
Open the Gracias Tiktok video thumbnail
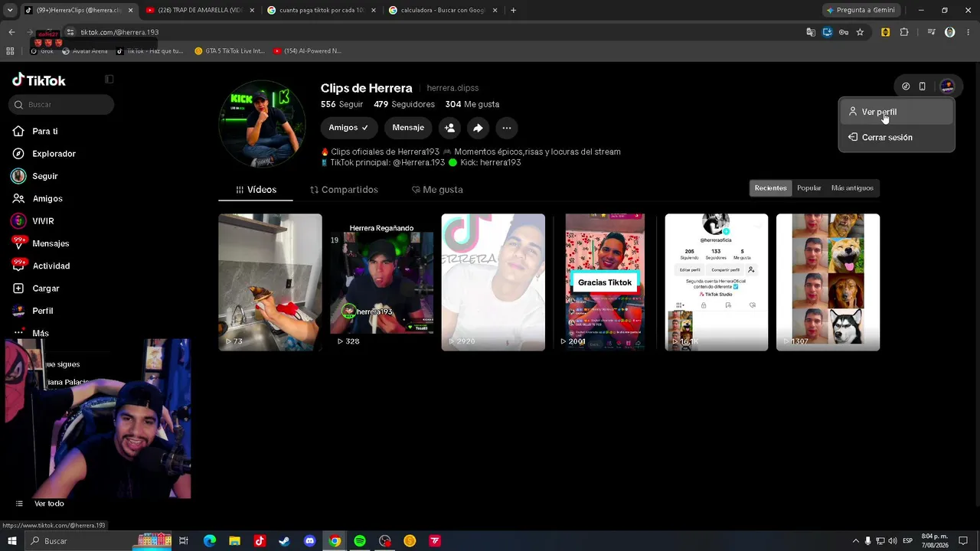(605, 282)
